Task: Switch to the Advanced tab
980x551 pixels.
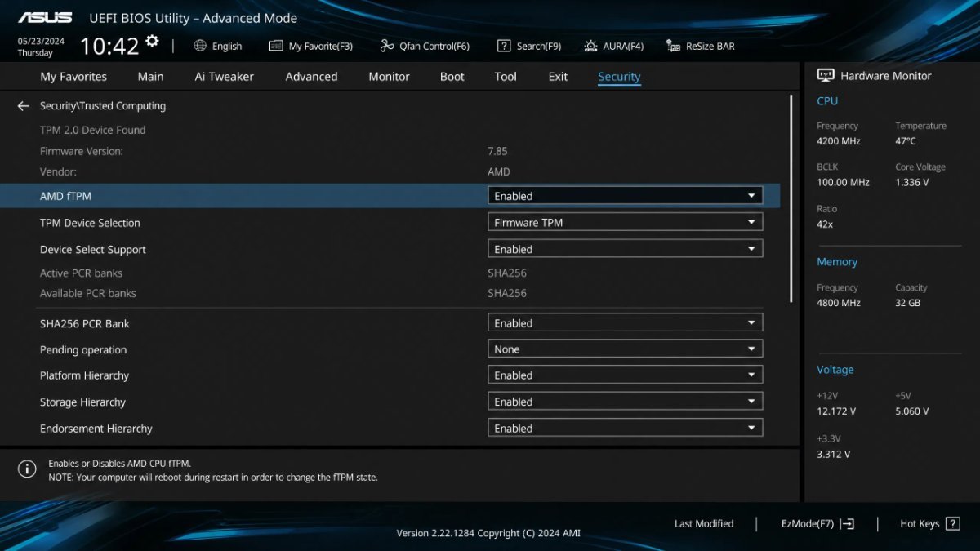Action: point(311,77)
